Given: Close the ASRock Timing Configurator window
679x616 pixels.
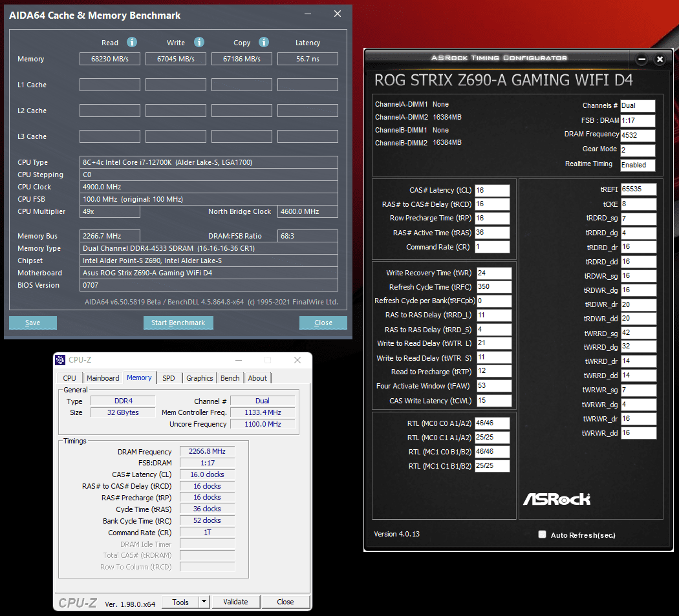Looking at the screenshot, I should (660, 59).
